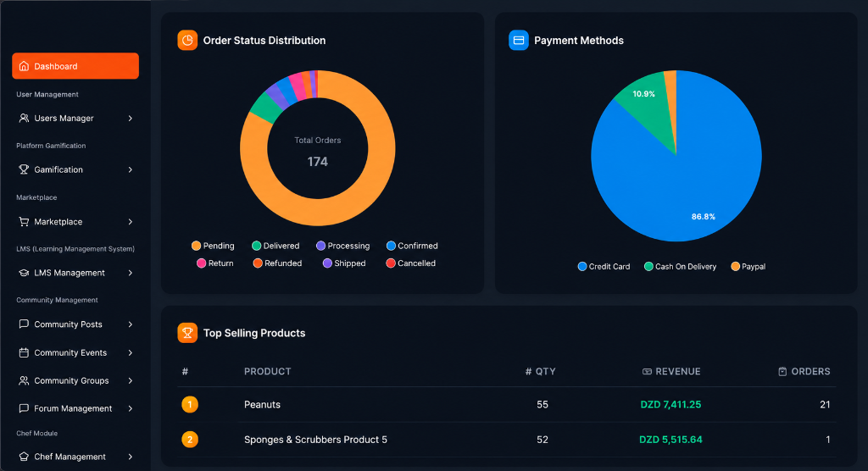Expand the Community Events chevron

click(x=130, y=352)
